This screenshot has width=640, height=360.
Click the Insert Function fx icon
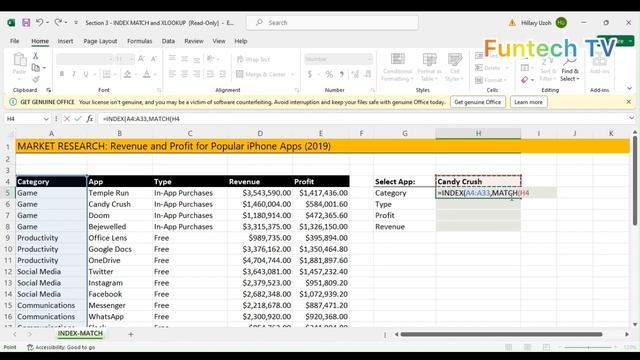(x=89, y=119)
